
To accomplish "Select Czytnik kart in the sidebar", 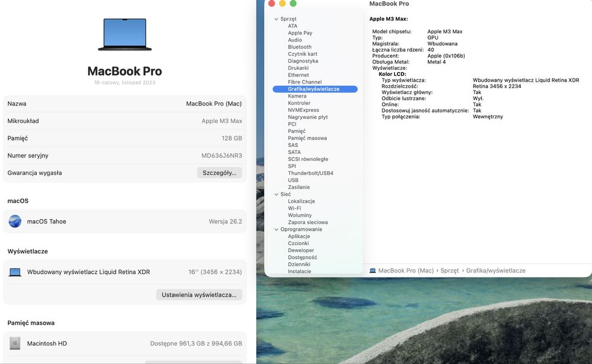I will 303,54.
